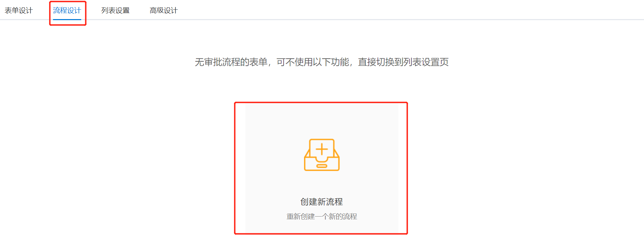Click the 无审批流程的表单 hint sentence
Screen dimensions: 644x235
(x=321, y=62)
